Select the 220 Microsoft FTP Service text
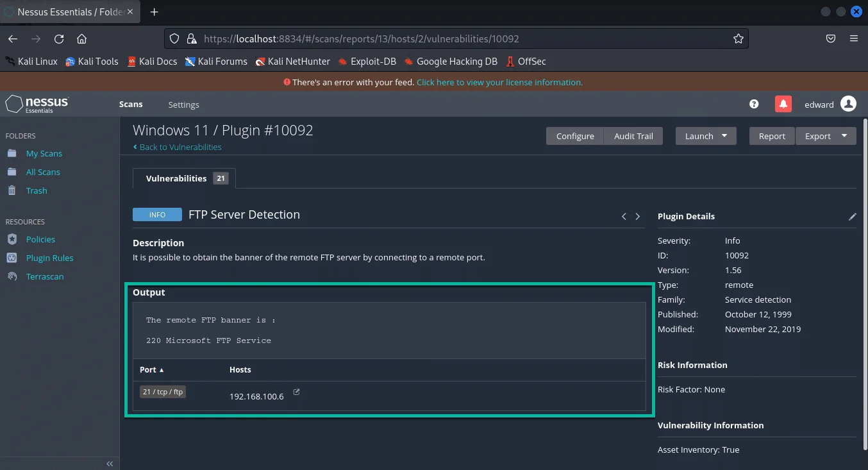The width and height of the screenshot is (868, 470). (208, 340)
